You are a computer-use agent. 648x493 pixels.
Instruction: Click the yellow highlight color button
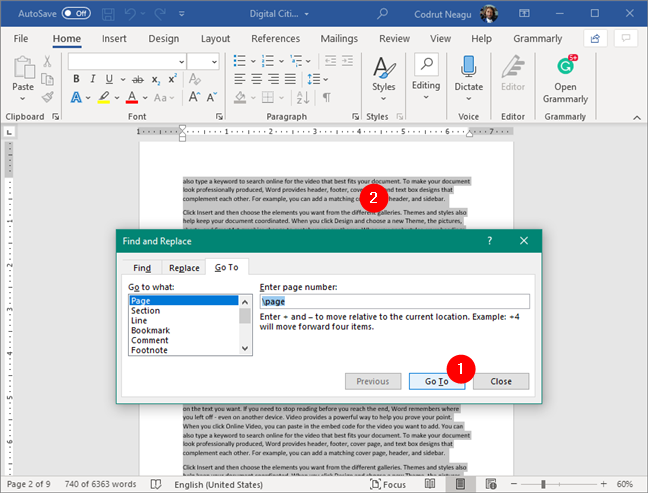(x=104, y=98)
